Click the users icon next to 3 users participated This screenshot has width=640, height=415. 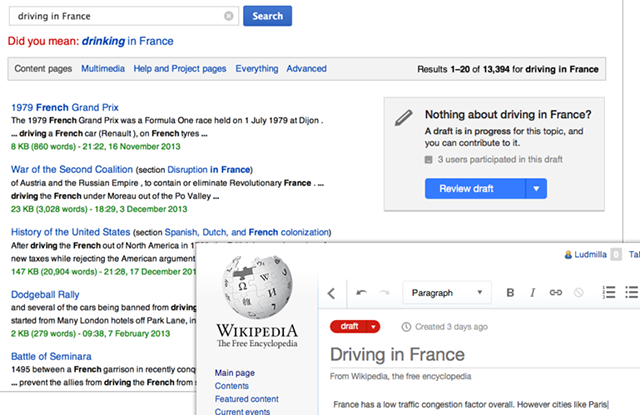point(428,160)
